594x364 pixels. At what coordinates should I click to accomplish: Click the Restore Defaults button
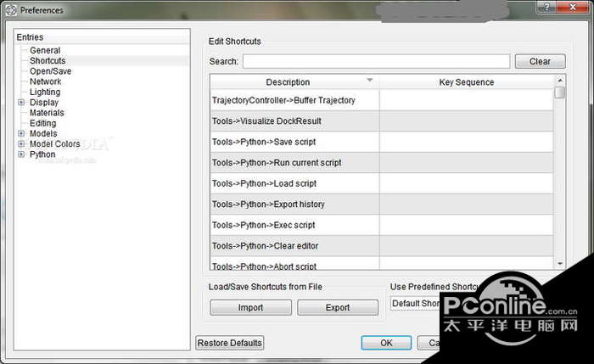pos(230,343)
